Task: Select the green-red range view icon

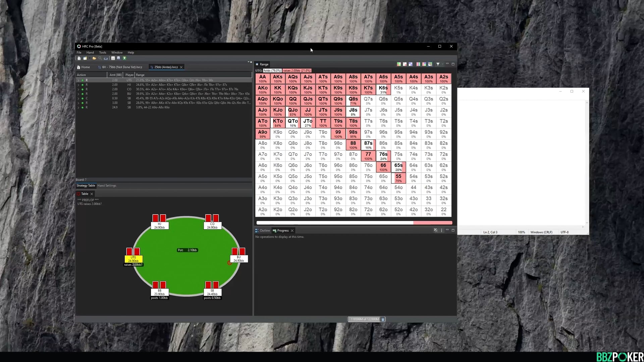Action: tap(399, 64)
